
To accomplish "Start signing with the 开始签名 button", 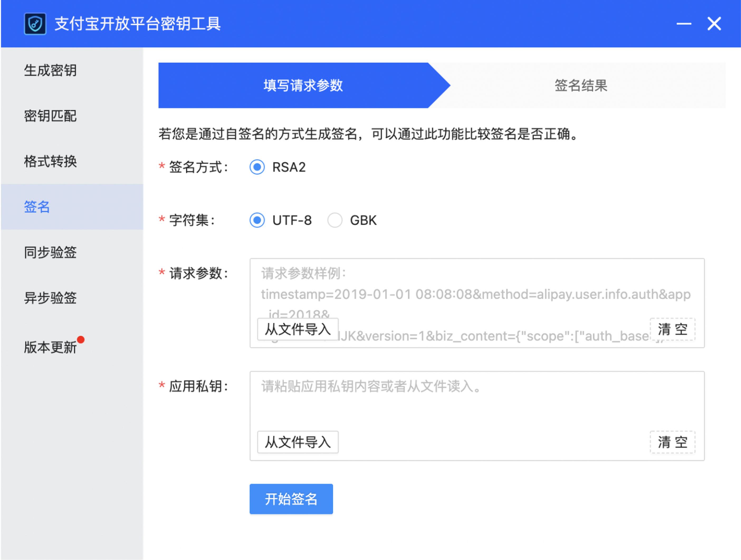I will pyautogui.click(x=291, y=499).
